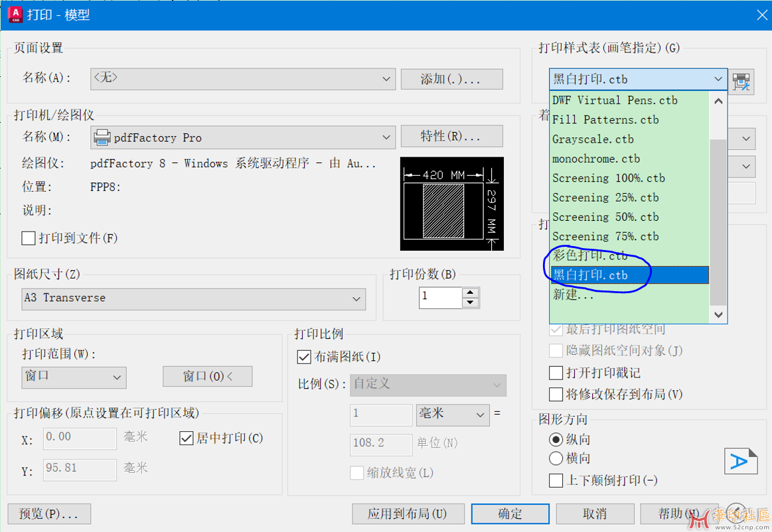Viewport: 772px width, 532px height.
Task: Open the 比例(S) 自定义 dropdown
Action: pyautogui.click(x=428, y=385)
